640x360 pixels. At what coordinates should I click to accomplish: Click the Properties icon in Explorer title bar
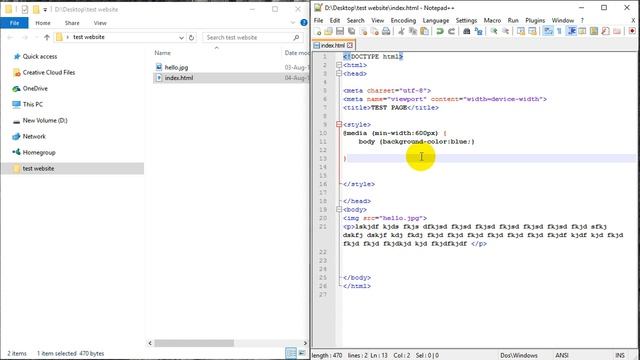click(x=25, y=9)
